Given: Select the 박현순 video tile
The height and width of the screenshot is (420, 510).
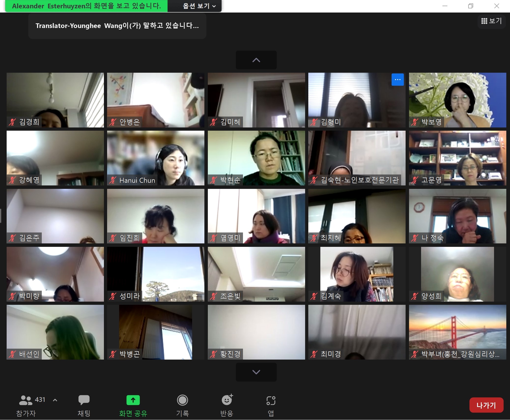Looking at the screenshot, I should (x=256, y=158).
